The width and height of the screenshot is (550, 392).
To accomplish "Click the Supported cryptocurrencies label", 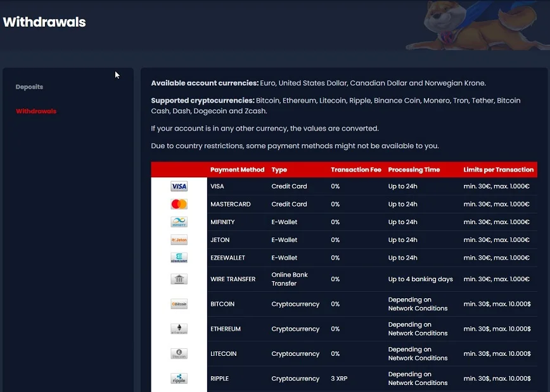I will 203,101.
